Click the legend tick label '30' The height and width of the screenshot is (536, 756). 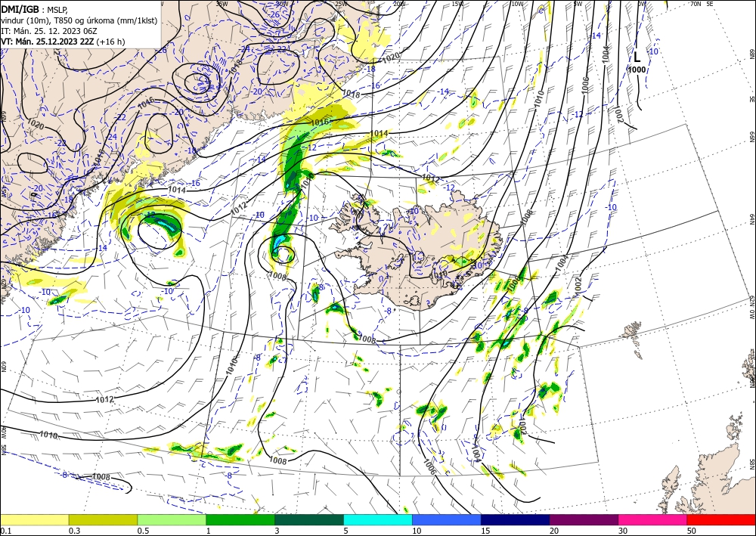622,531
